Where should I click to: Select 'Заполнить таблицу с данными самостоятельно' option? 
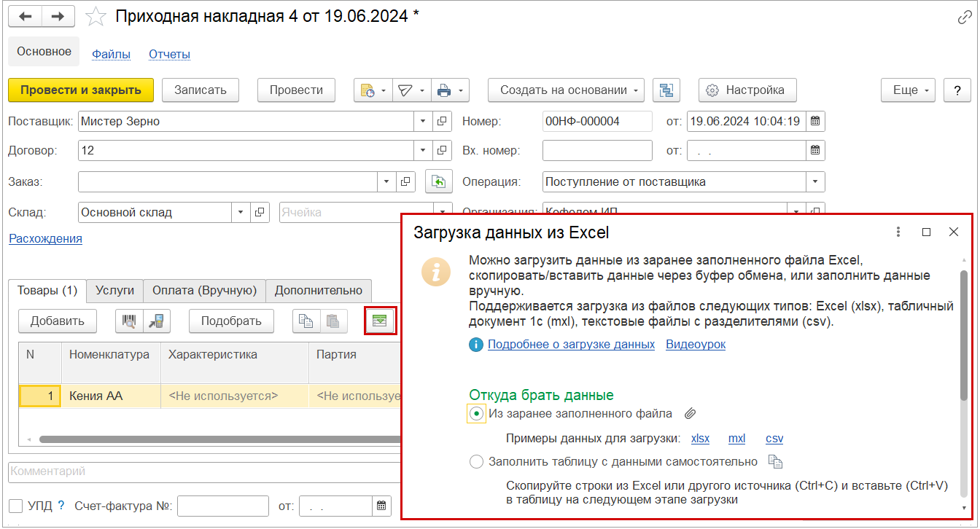point(476,462)
